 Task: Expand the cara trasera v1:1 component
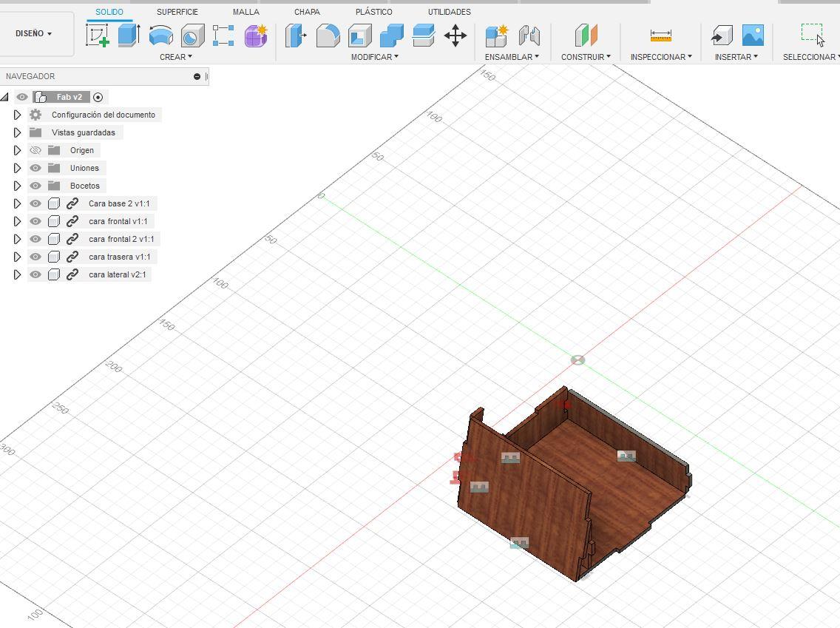point(17,257)
